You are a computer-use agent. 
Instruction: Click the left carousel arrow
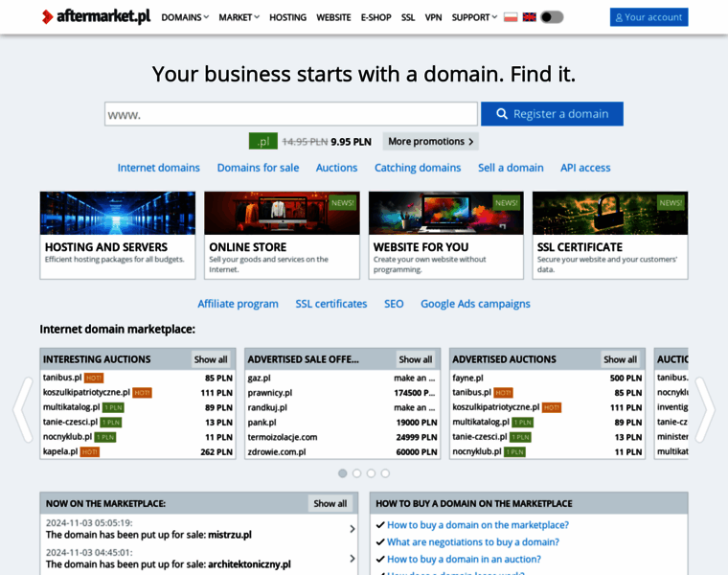23,408
